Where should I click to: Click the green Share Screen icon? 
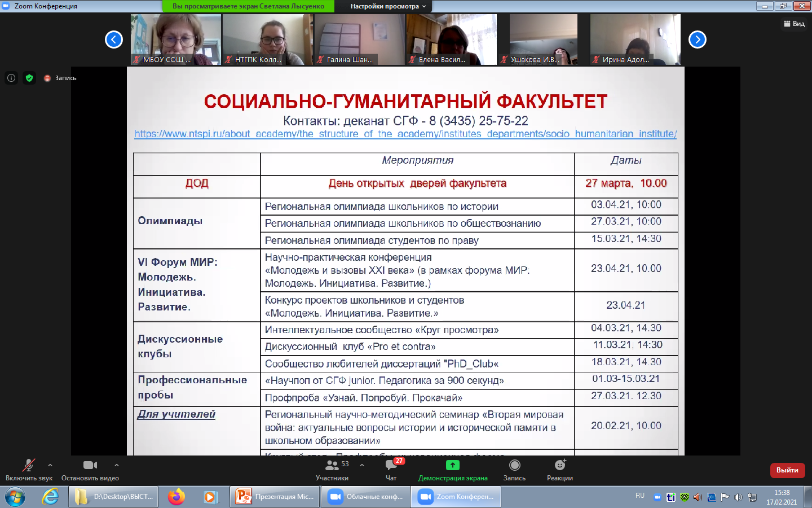pos(452,466)
